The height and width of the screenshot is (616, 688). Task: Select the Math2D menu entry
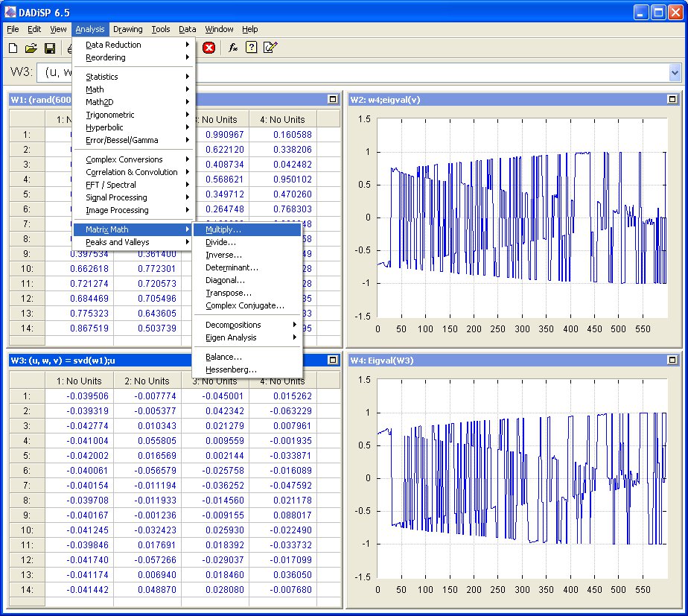[x=133, y=102]
